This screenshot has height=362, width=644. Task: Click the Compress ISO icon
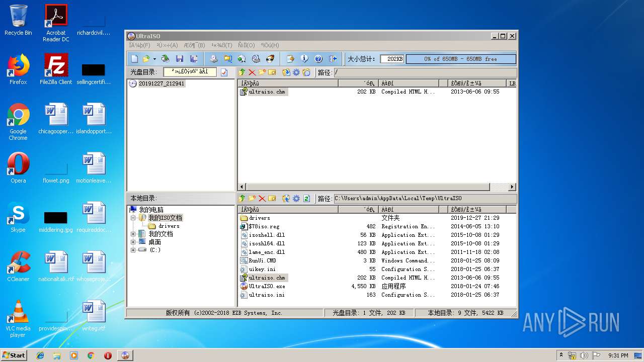coord(228,59)
